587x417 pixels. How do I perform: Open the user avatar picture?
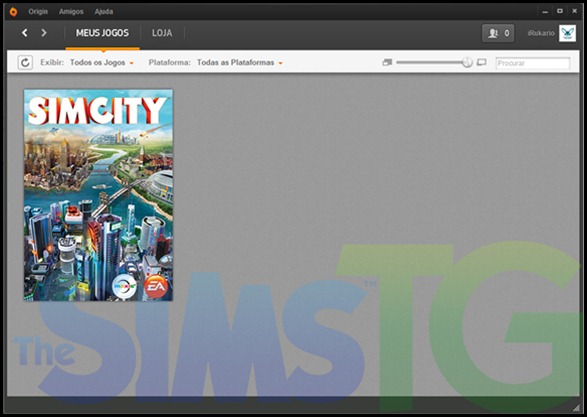[x=568, y=33]
